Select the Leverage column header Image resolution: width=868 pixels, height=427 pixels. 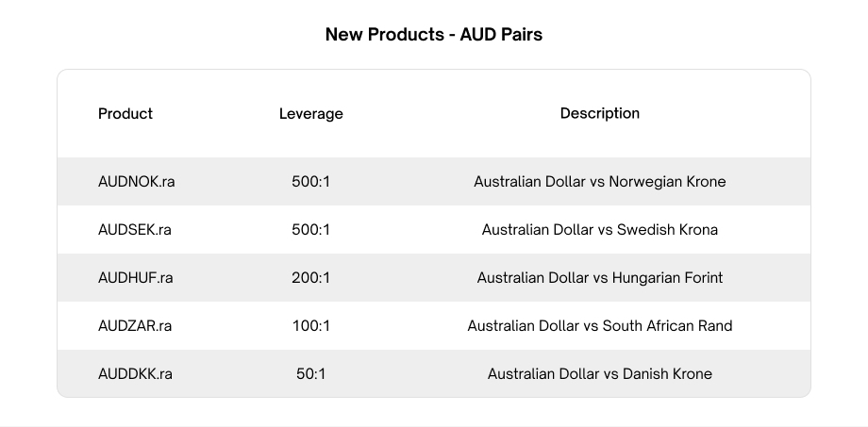(x=310, y=114)
